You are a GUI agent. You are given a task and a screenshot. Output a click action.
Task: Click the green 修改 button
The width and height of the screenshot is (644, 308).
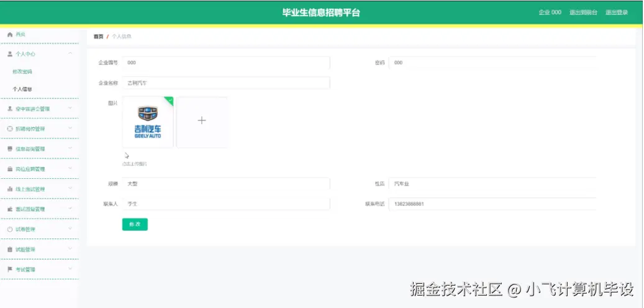(135, 224)
